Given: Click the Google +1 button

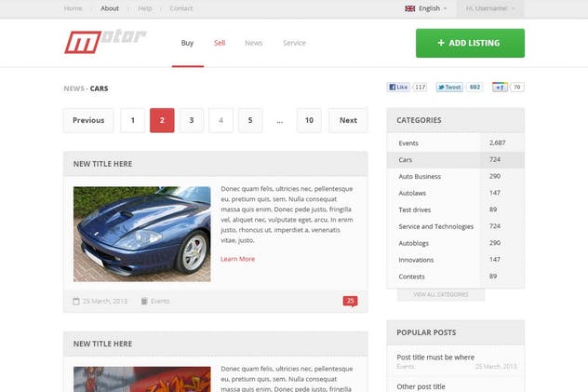Looking at the screenshot, I should click(x=500, y=87).
